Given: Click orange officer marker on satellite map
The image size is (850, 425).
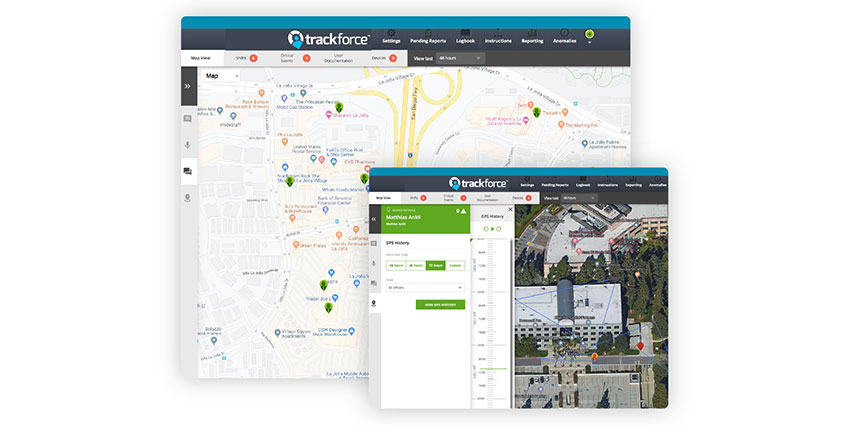Looking at the screenshot, I should [x=595, y=356].
